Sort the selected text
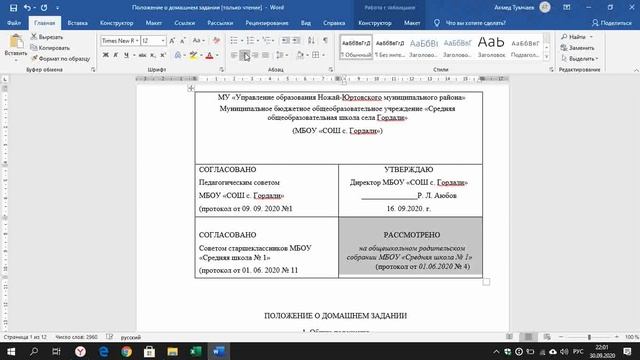This screenshot has height=360, width=640. [311, 40]
